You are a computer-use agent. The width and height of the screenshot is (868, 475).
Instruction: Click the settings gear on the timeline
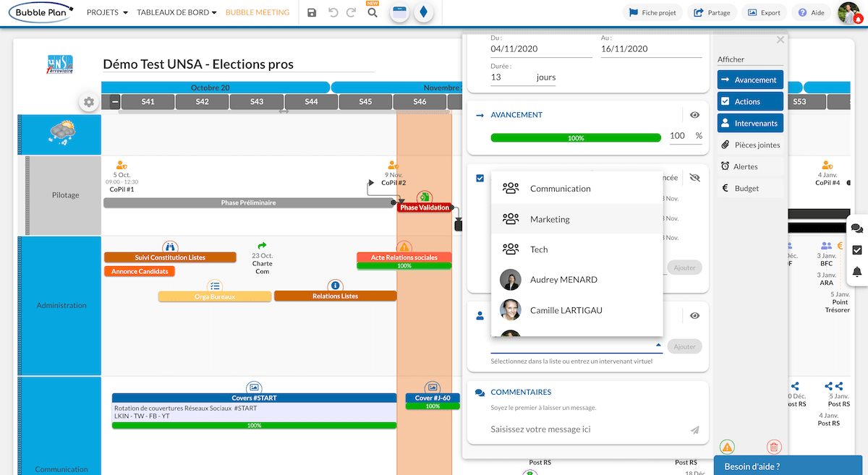(88, 102)
